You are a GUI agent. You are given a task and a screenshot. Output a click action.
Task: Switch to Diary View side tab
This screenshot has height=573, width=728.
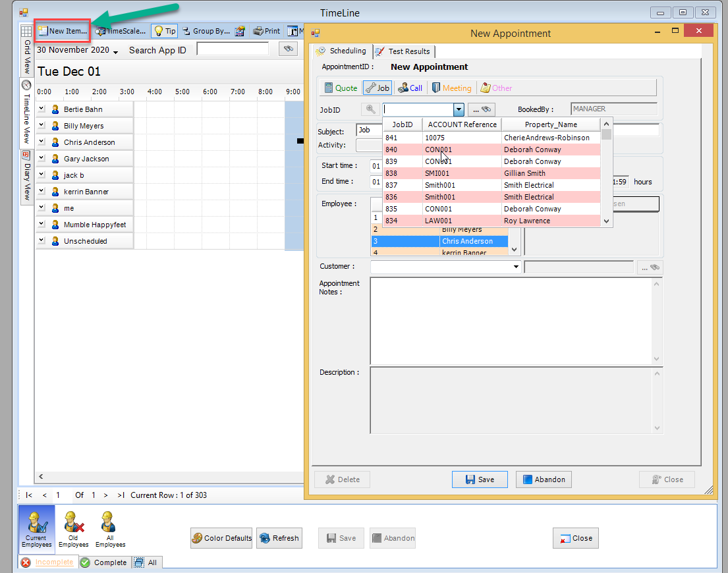[x=26, y=176]
